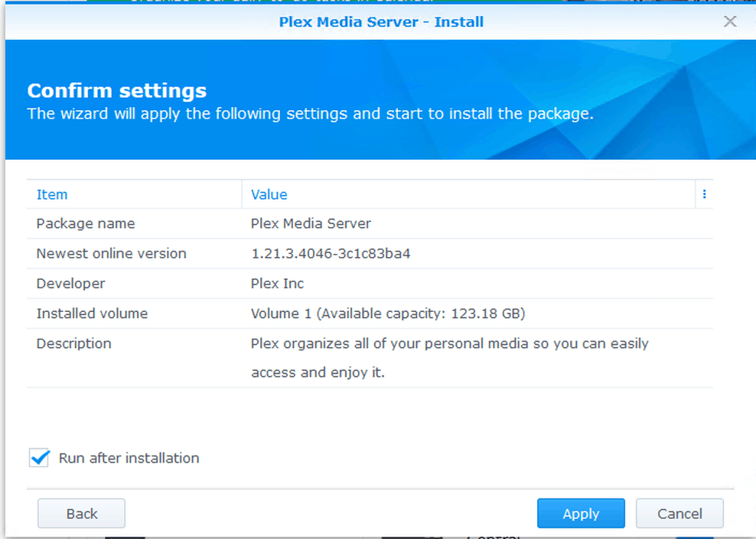The width and height of the screenshot is (756, 539).
Task: Select Volume 1 available capacity value
Action: pos(388,313)
